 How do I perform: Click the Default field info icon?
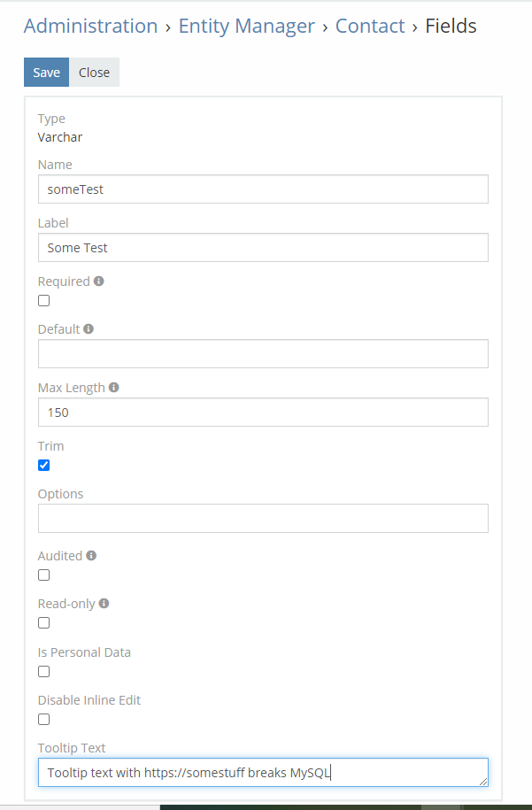click(89, 329)
